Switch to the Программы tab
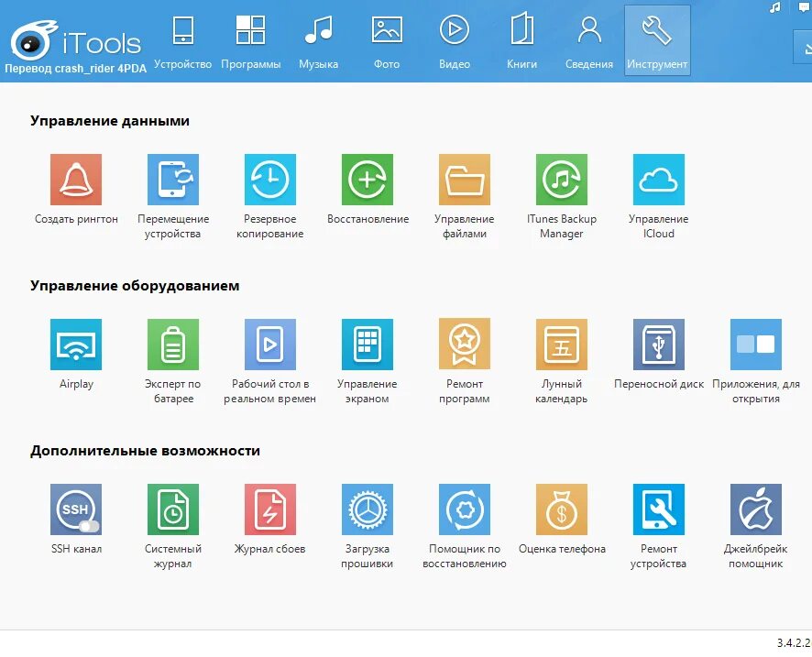Viewport: 812px width, 657px height. coord(250,41)
